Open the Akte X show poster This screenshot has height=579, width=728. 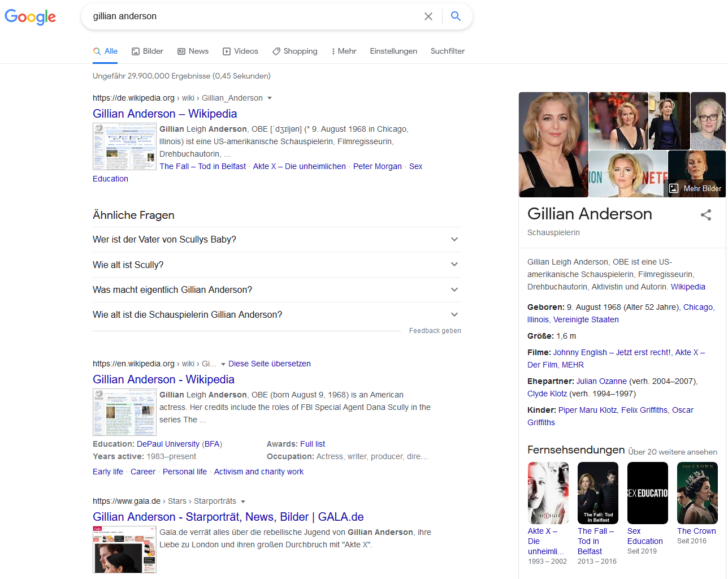pyautogui.click(x=548, y=493)
